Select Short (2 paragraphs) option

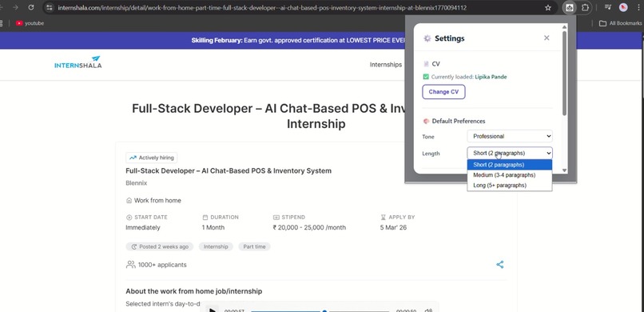coord(510,165)
